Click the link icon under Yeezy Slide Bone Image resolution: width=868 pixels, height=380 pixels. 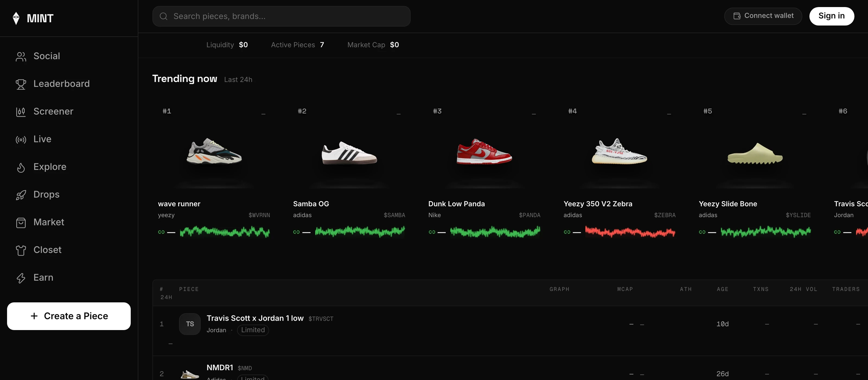click(702, 232)
